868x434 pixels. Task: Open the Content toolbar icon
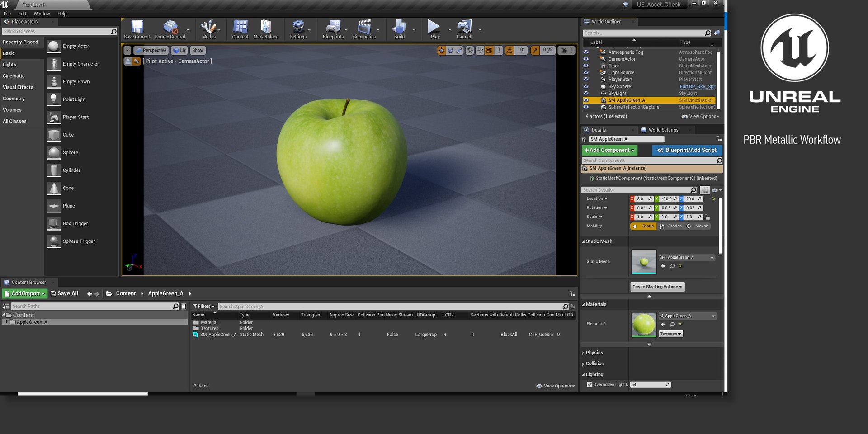coord(240,27)
